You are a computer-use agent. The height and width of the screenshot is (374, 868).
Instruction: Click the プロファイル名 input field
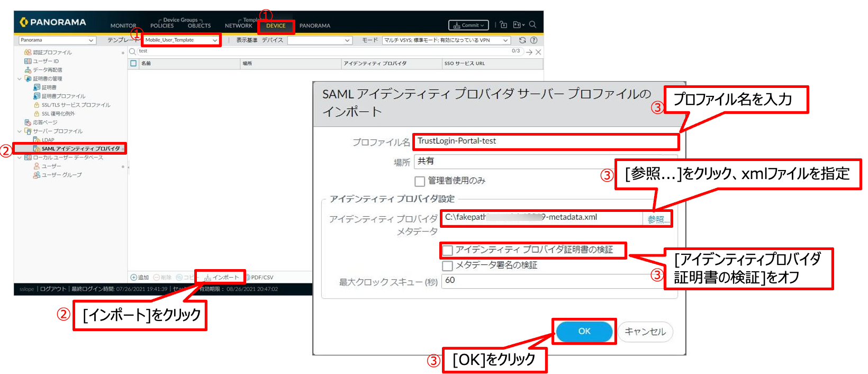pyautogui.click(x=546, y=141)
